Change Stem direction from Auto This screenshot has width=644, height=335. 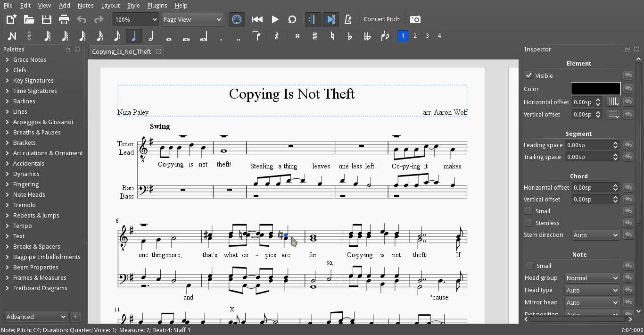point(595,234)
